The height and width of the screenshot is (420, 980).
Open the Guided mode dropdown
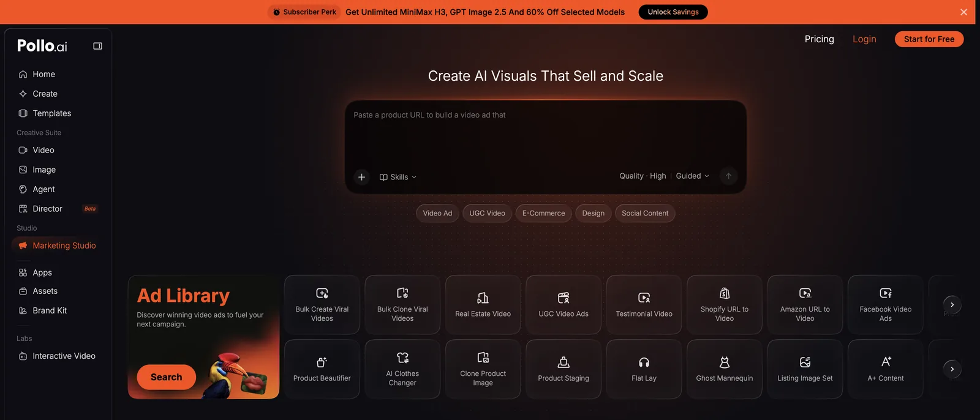[693, 176]
